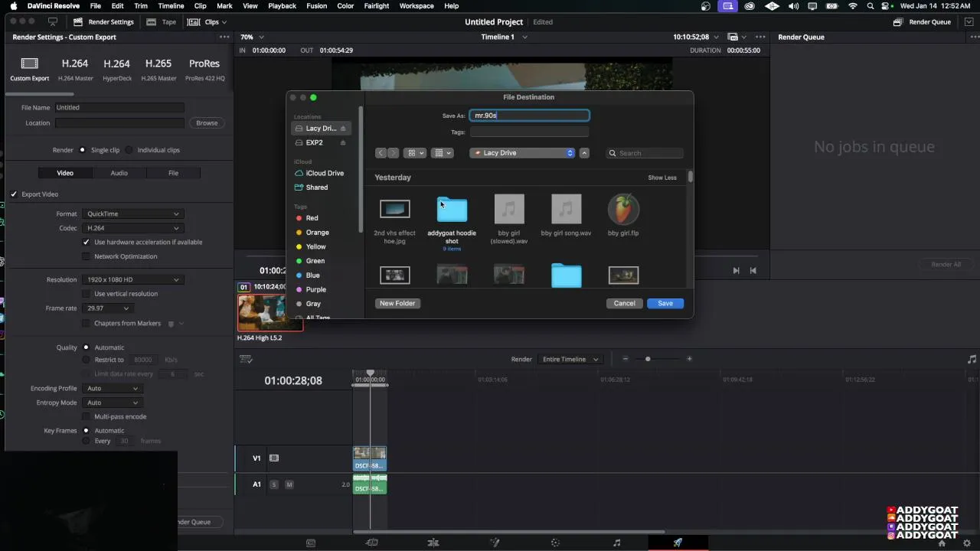Enable Use vertical resolution checkbox
Screen dimensions: 980x551
point(87,294)
